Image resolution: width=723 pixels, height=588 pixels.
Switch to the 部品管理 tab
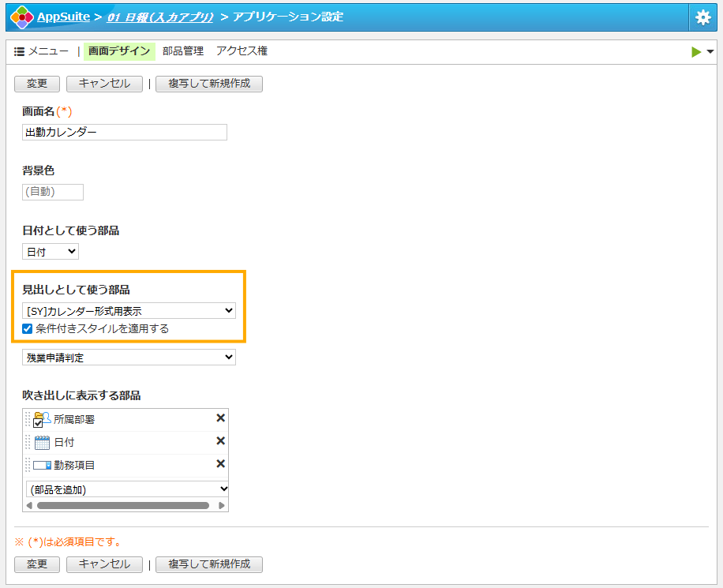coord(183,51)
